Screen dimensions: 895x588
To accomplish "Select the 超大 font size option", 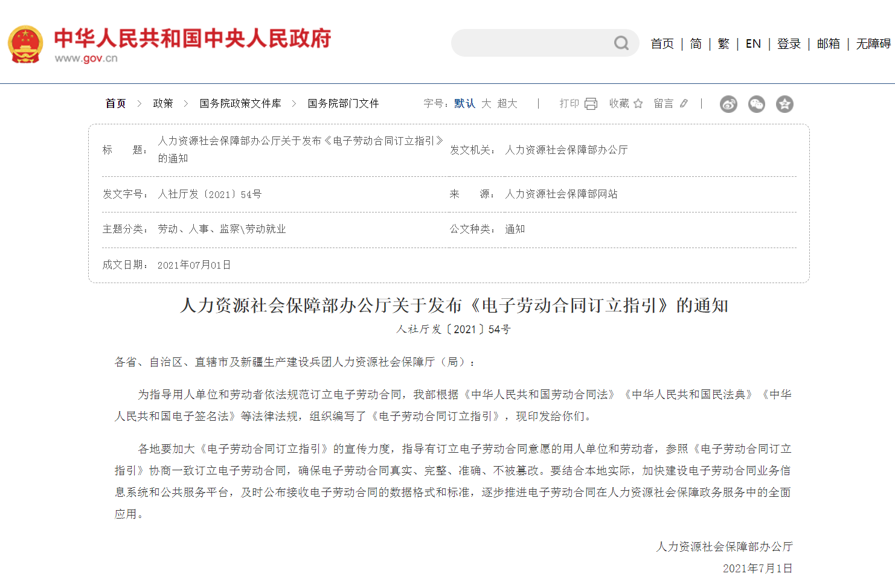I will tap(508, 103).
